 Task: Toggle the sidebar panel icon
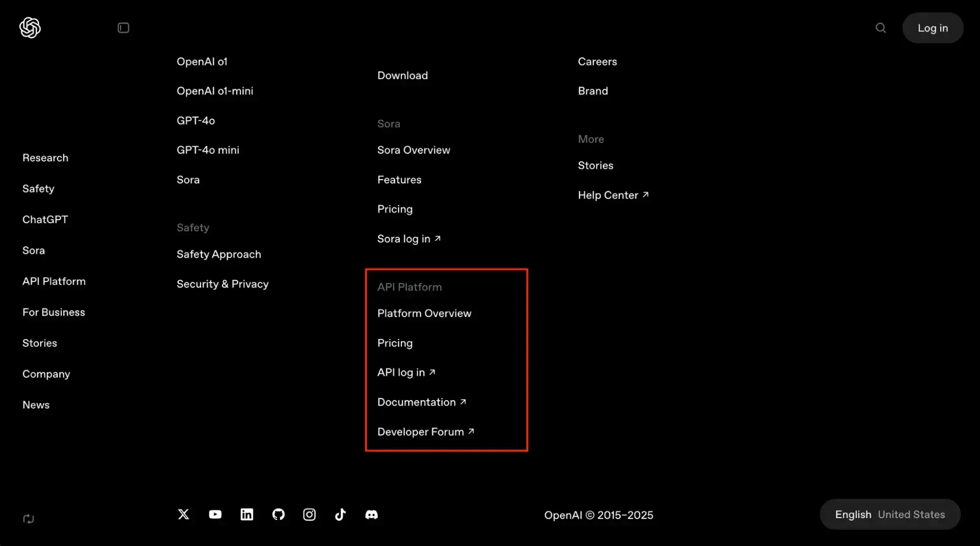tap(124, 28)
